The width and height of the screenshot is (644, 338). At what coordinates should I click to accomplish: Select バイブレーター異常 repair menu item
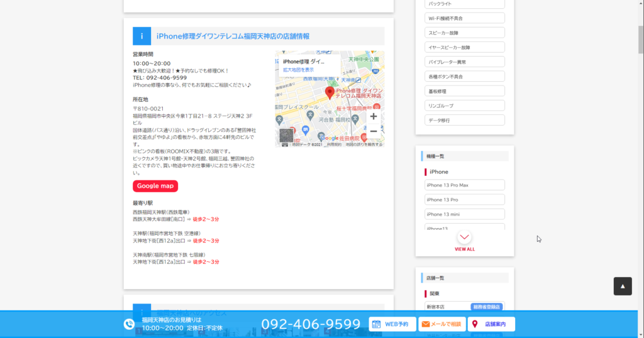[x=465, y=62]
